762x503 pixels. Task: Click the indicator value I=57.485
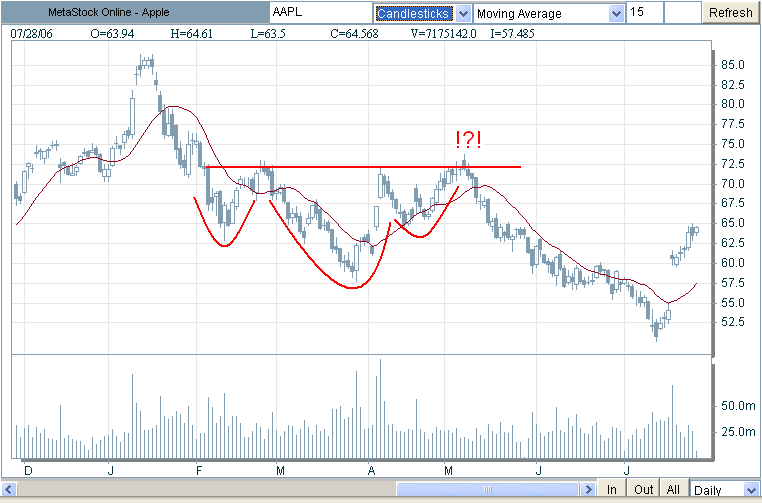coord(512,34)
